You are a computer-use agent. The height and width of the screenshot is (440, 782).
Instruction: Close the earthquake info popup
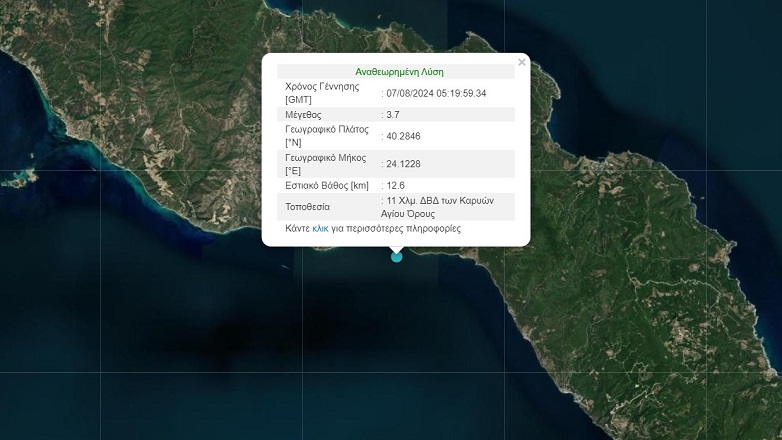(x=521, y=63)
